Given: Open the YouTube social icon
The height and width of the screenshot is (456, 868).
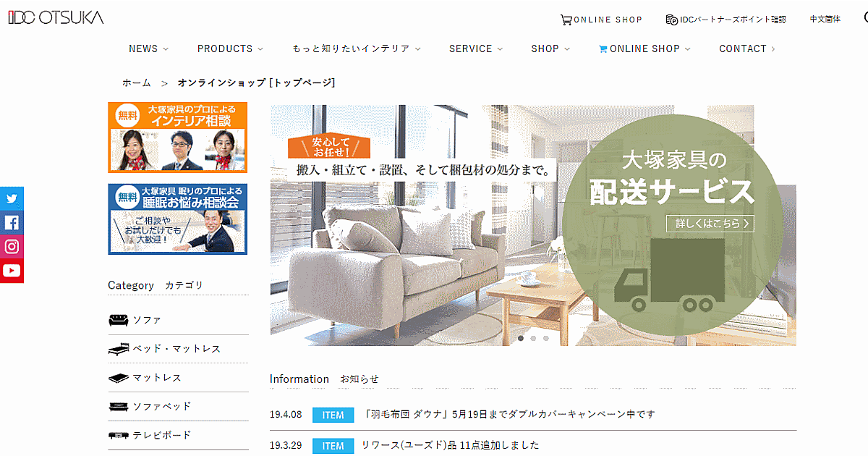Looking at the screenshot, I should (x=12, y=271).
